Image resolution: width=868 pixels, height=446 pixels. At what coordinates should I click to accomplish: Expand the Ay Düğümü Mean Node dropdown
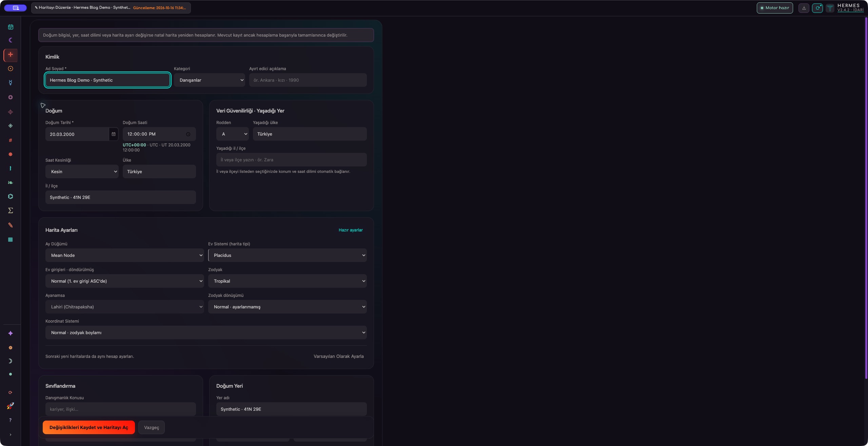coord(125,255)
